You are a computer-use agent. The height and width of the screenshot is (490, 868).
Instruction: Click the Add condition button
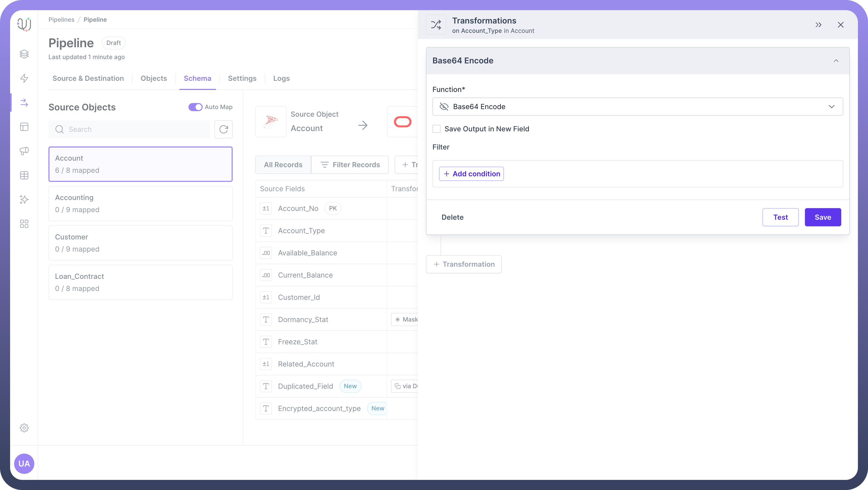[471, 174]
